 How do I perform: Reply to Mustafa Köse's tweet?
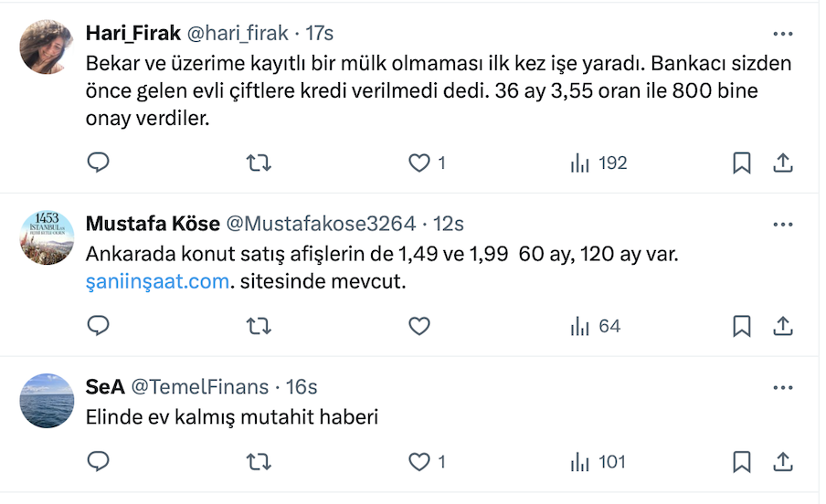coord(98,326)
